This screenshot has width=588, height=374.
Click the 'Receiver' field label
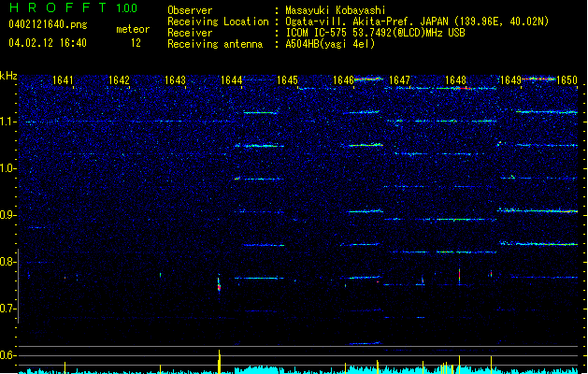tap(190, 33)
